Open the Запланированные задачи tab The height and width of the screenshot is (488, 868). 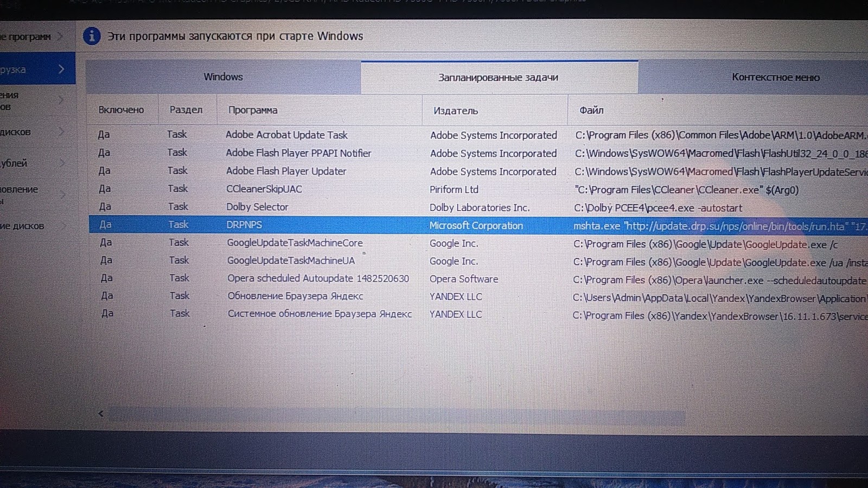pyautogui.click(x=499, y=78)
